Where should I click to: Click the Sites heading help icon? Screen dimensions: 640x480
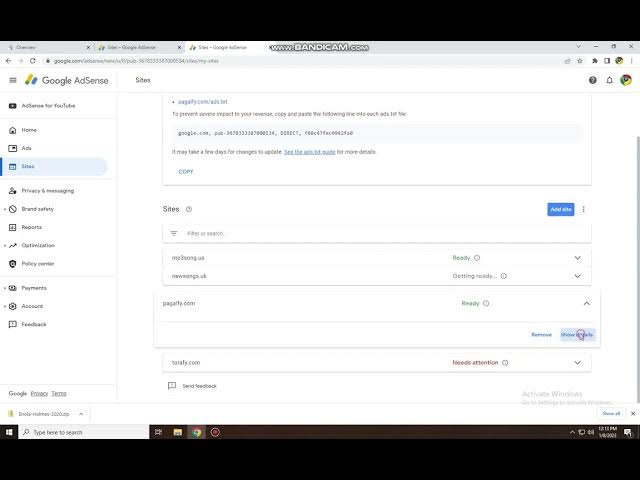pyautogui.click(x=189, y=209)
